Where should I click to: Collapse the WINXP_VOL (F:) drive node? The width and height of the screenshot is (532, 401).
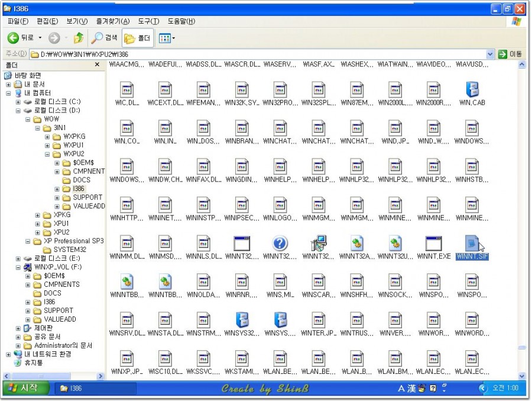(18, 267)
